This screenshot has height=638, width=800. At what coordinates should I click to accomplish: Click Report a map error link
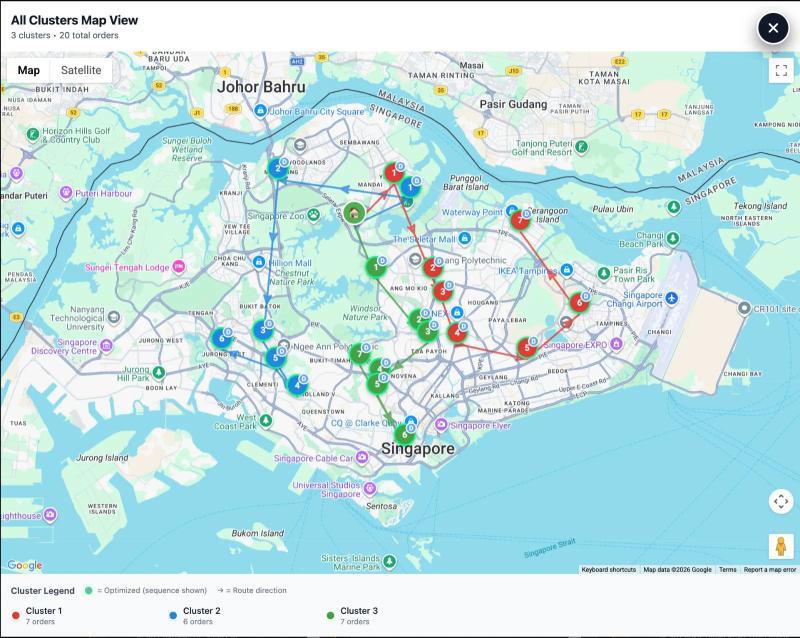[770, 570]
